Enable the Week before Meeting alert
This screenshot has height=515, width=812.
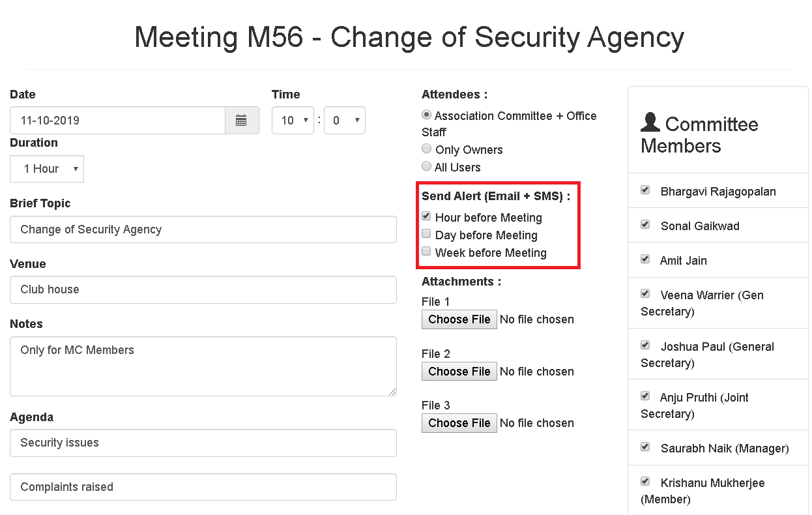click(x=426, y=251)
